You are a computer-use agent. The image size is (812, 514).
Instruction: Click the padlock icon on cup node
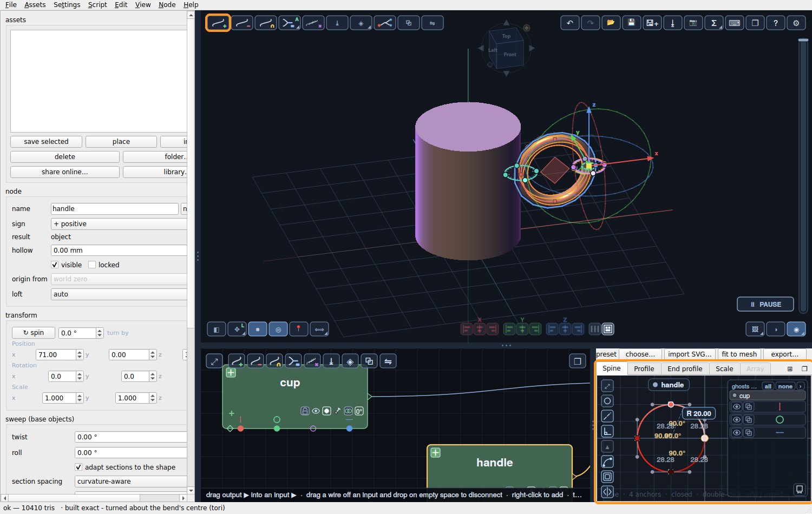[305, 411]
